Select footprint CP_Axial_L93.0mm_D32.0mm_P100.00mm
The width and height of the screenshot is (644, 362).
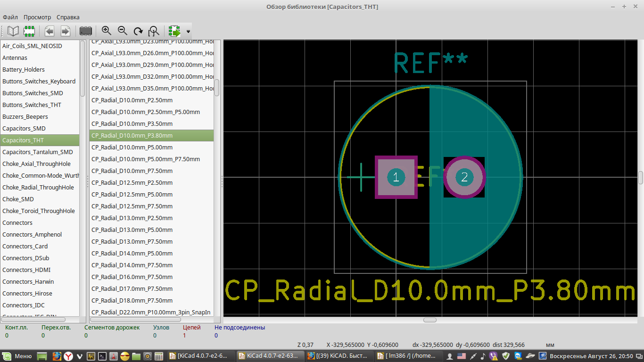[x=151, y=76]
